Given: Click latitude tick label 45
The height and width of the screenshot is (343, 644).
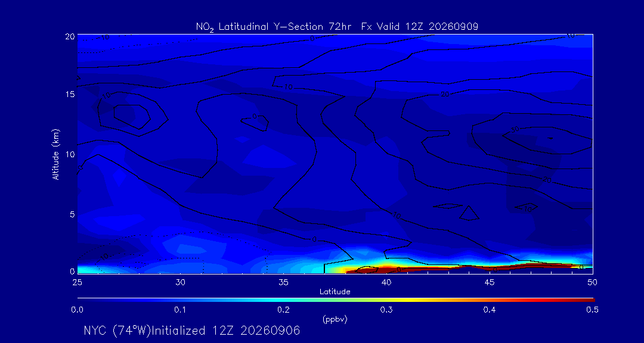Looking at the screenshot, I should 489,283.
